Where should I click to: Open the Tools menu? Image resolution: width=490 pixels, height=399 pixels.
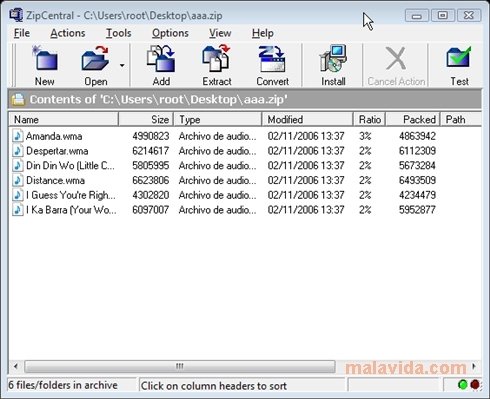coord(118,33)
